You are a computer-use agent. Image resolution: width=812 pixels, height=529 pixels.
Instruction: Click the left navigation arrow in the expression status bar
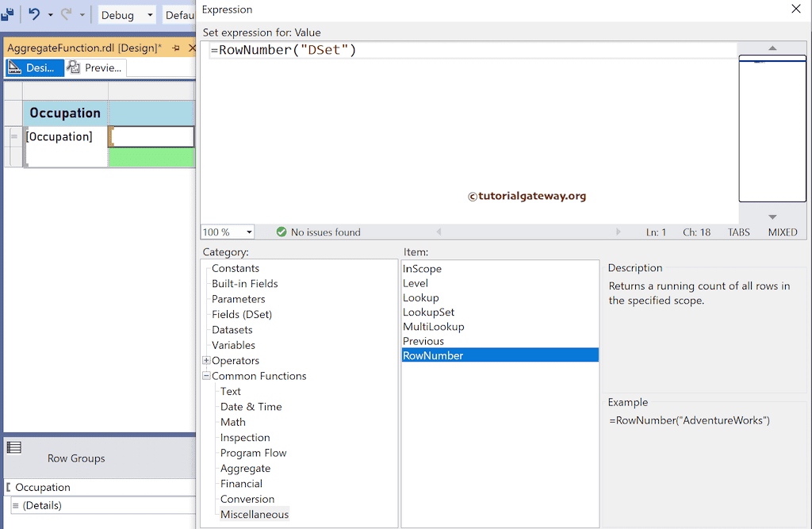coord(438,232)
